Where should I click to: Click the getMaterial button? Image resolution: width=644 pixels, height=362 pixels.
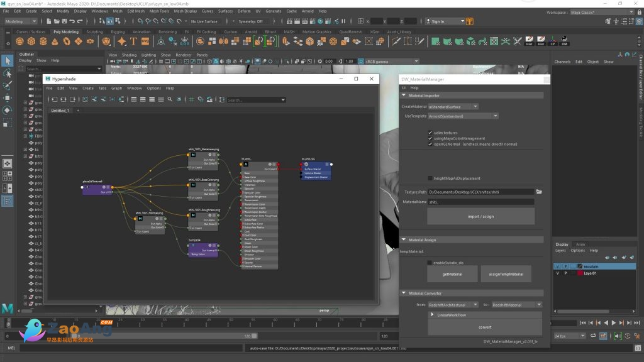pyautogui.click(x=452, y=274)
